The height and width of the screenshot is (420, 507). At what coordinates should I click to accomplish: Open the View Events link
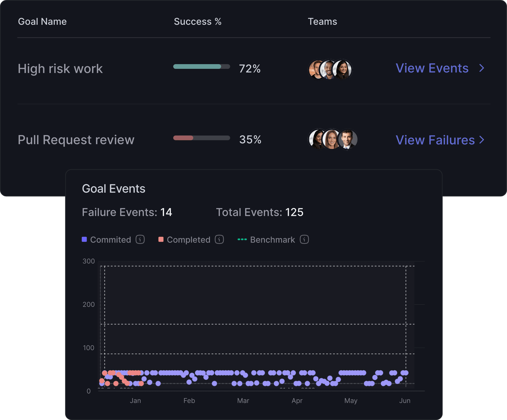[x=432, y=68]
